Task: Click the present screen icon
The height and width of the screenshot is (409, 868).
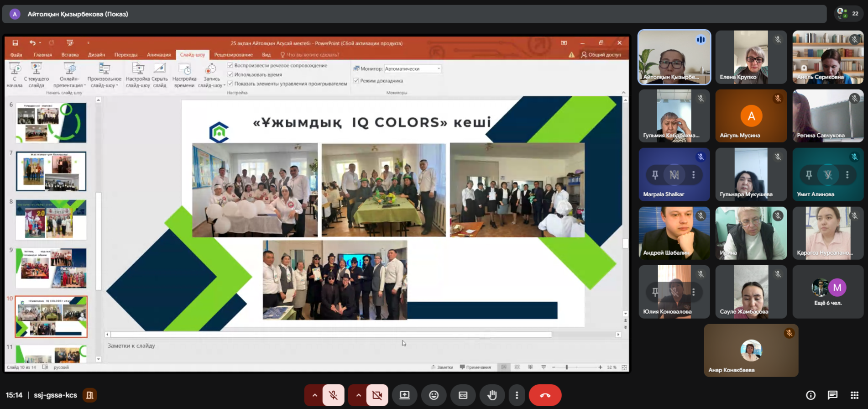Action: 405,395
